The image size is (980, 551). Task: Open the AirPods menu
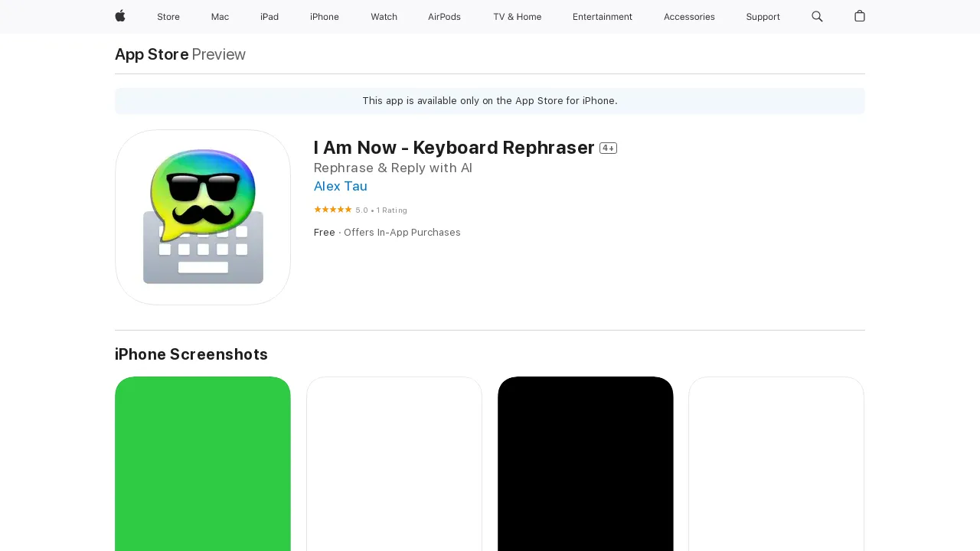tap(444, 17)
